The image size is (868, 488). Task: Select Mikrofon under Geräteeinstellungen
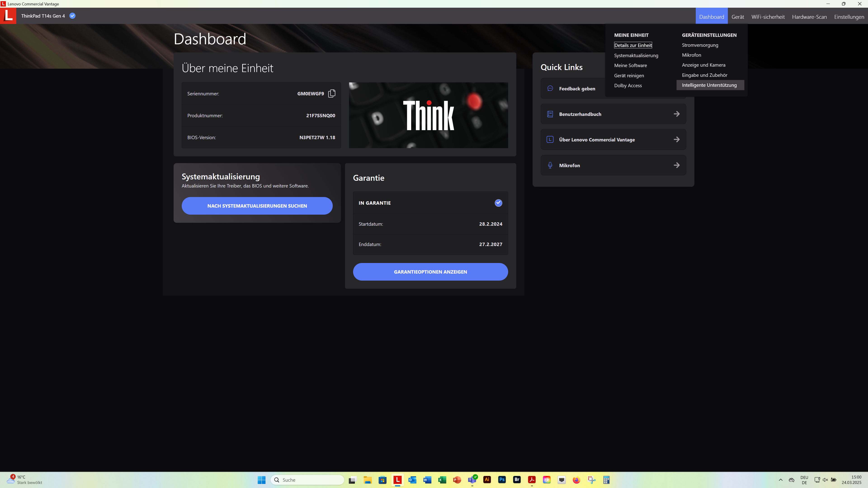pos(691,55)
